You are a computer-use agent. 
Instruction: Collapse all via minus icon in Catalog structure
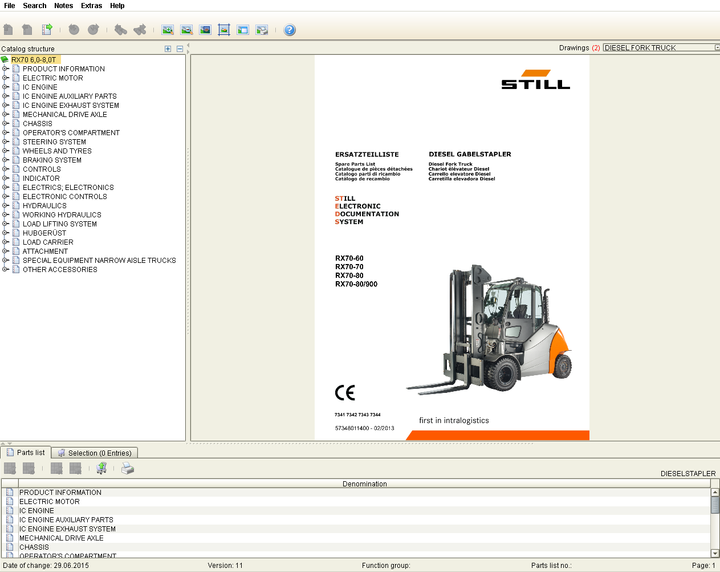coord(180,49)
